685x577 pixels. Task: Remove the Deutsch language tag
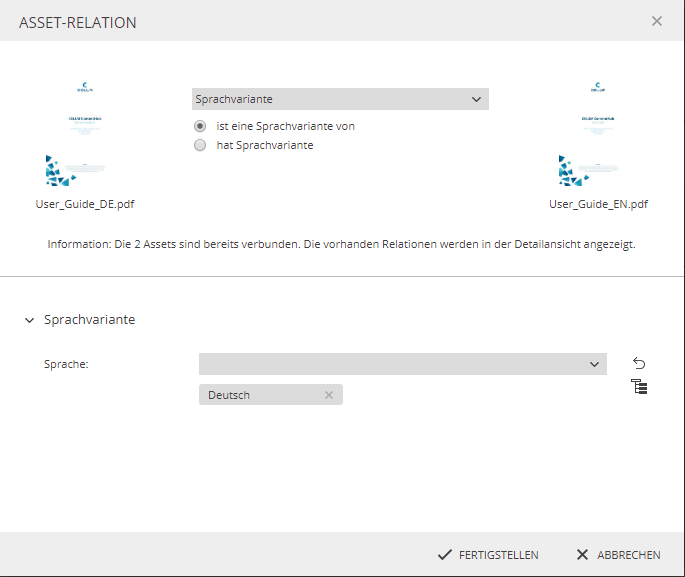(329, 395)
